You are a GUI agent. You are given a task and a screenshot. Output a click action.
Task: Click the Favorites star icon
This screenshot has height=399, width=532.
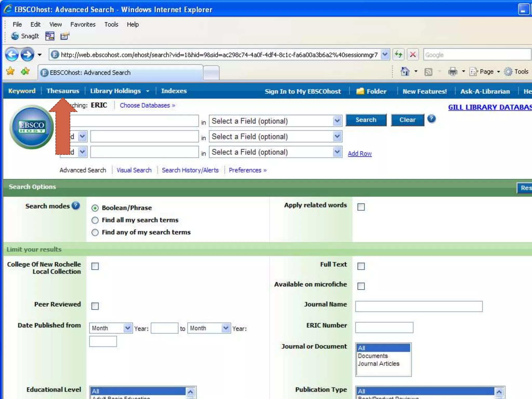(10, 71)
